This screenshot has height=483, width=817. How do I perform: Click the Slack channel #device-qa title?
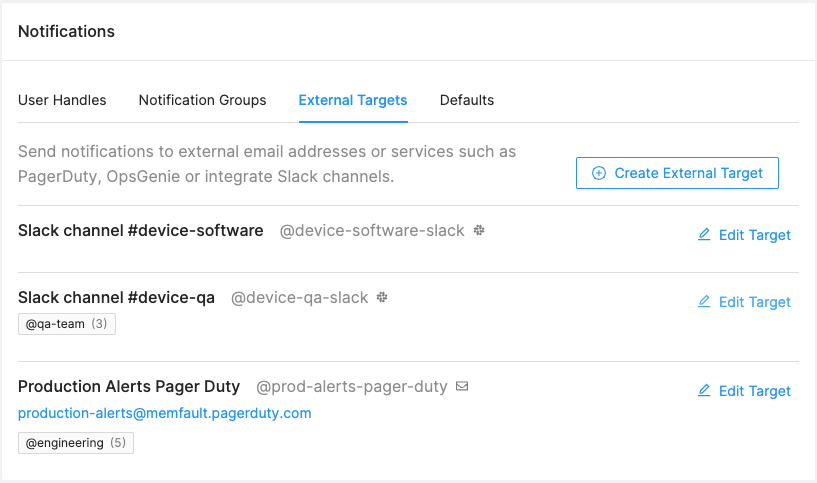click(116, 298)
